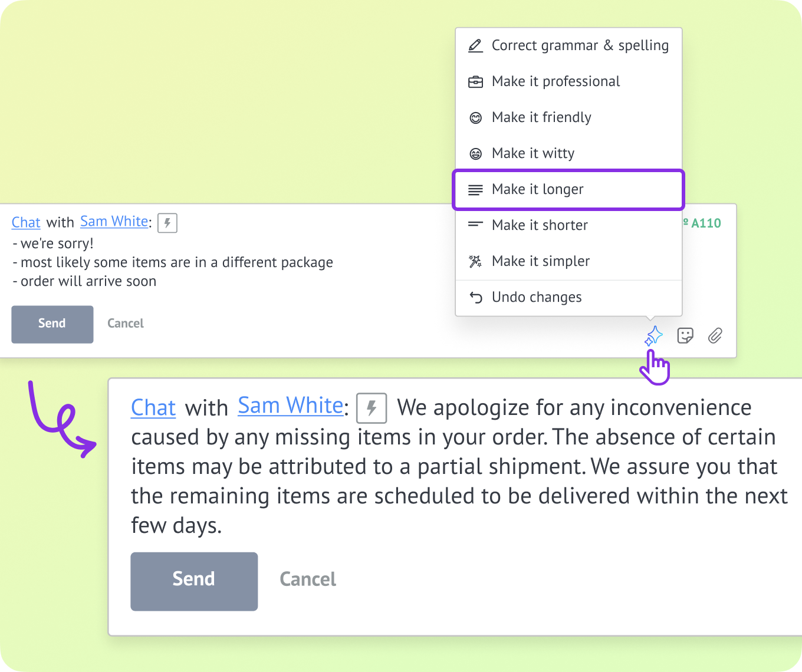The width and height of the screenshot is (802, 672).
Task: Open the sticker emoji icon
Action: 685,336
